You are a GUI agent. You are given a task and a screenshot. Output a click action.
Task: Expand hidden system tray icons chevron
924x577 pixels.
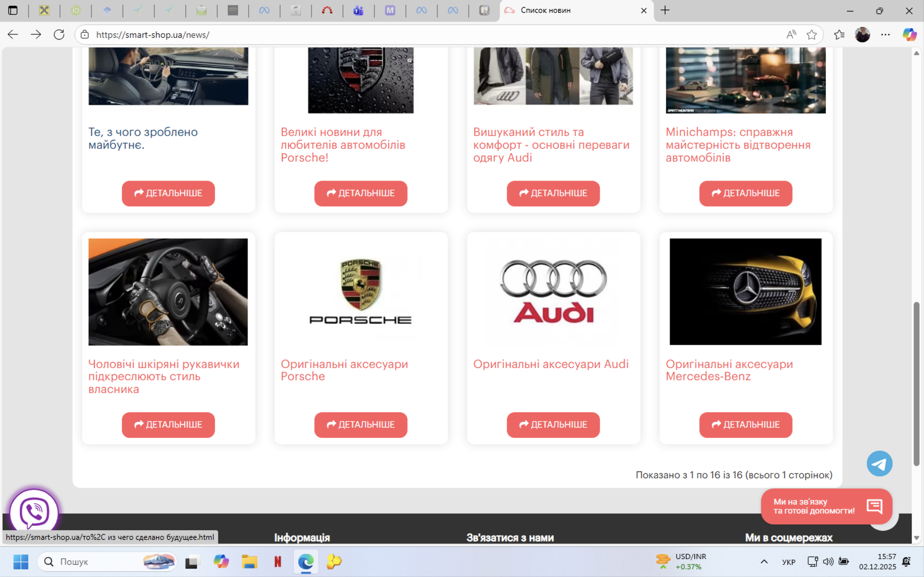tap(764, 562)
